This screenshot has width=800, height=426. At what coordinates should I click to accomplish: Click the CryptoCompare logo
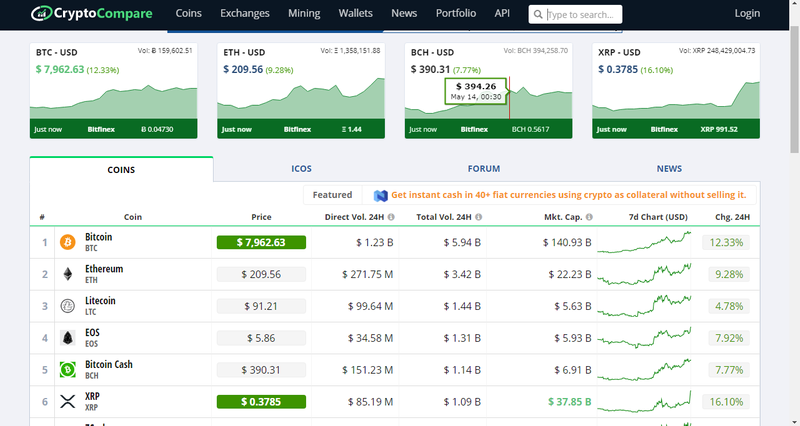pyautogui.click(x=91, y=13)
